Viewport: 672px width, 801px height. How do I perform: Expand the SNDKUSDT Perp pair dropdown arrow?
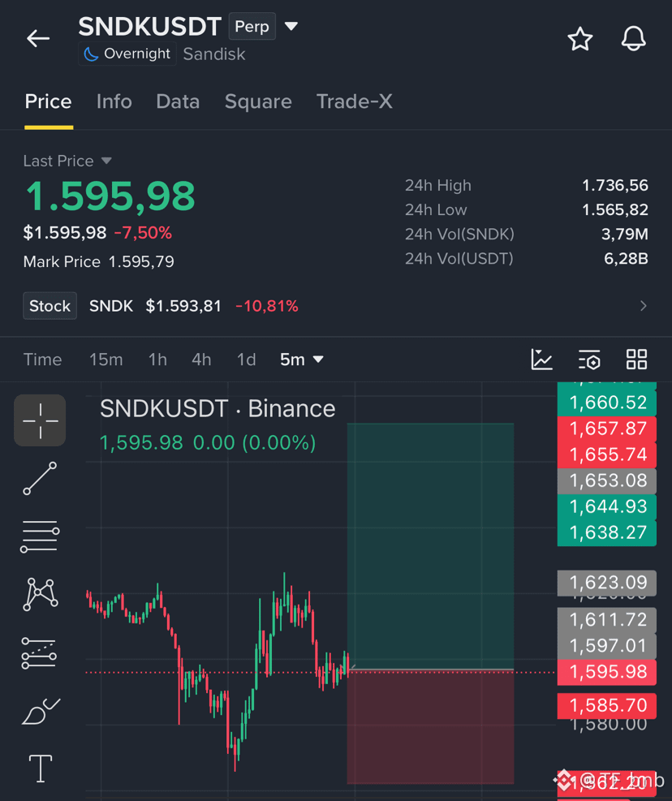tap(291, 26)
